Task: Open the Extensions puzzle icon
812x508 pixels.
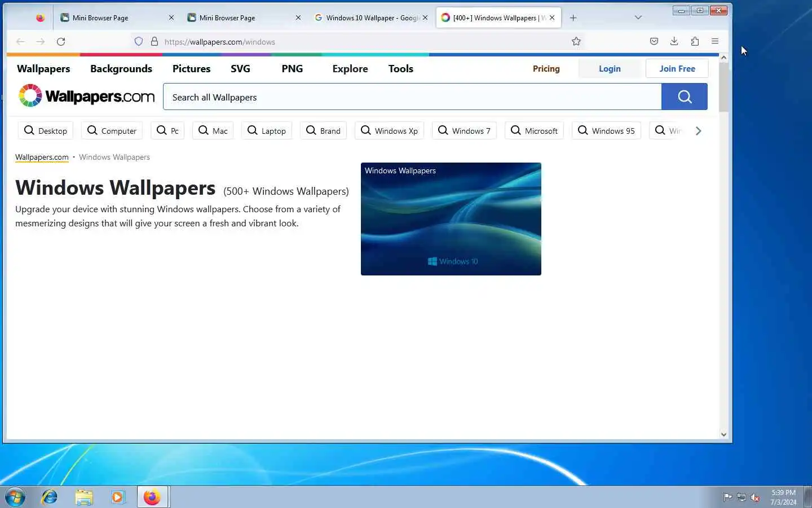Action: 695,41
